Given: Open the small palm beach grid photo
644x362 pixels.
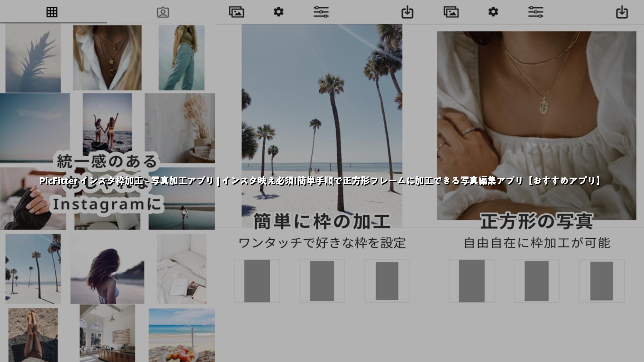Looking at the screenshot, I should [x=33, y=269].
